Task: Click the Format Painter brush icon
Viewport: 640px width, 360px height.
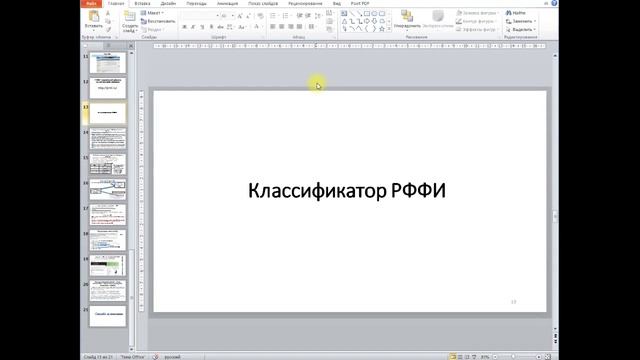Action: [x=108, y=30]
